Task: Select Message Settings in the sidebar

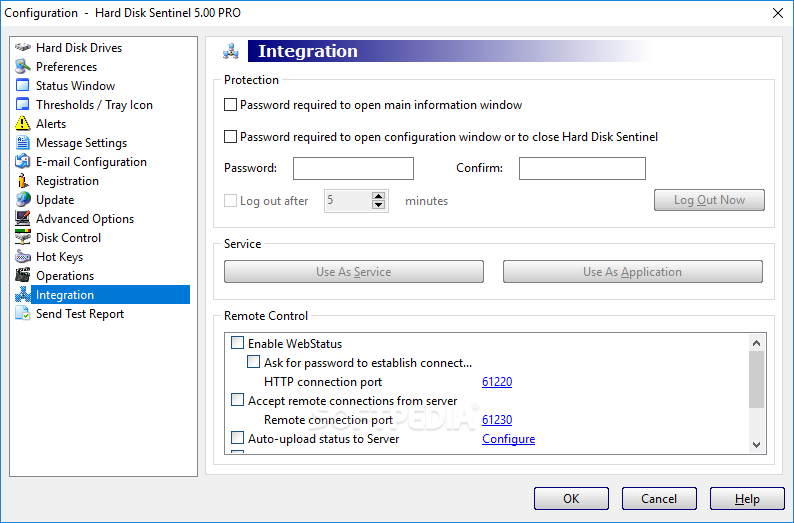Action: point(82,143)
